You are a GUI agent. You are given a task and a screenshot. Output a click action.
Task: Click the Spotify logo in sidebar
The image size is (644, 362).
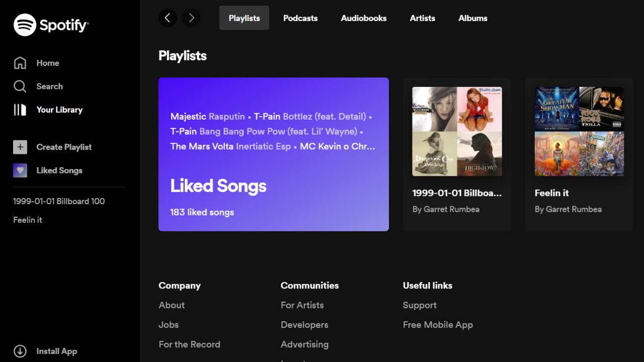tap(51, 25)
